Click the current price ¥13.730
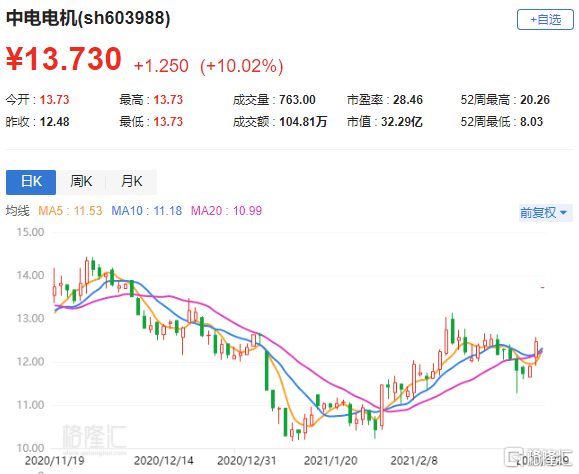579x474 pixels. point(64,59)
